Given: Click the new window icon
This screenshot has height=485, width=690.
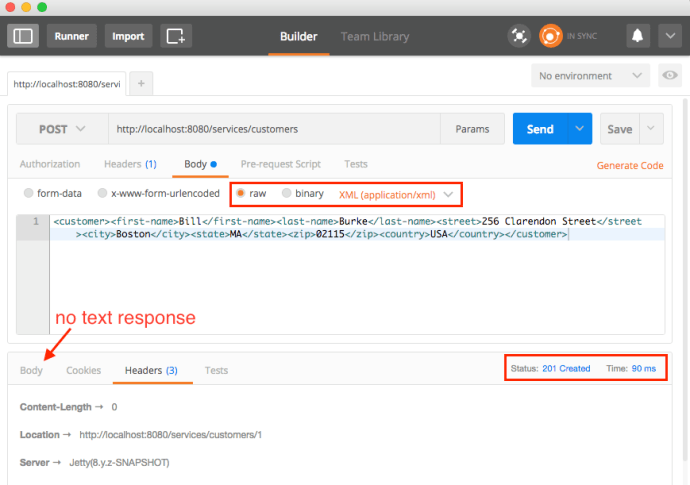Looking at the screenshot, I should tap(177, 36).
